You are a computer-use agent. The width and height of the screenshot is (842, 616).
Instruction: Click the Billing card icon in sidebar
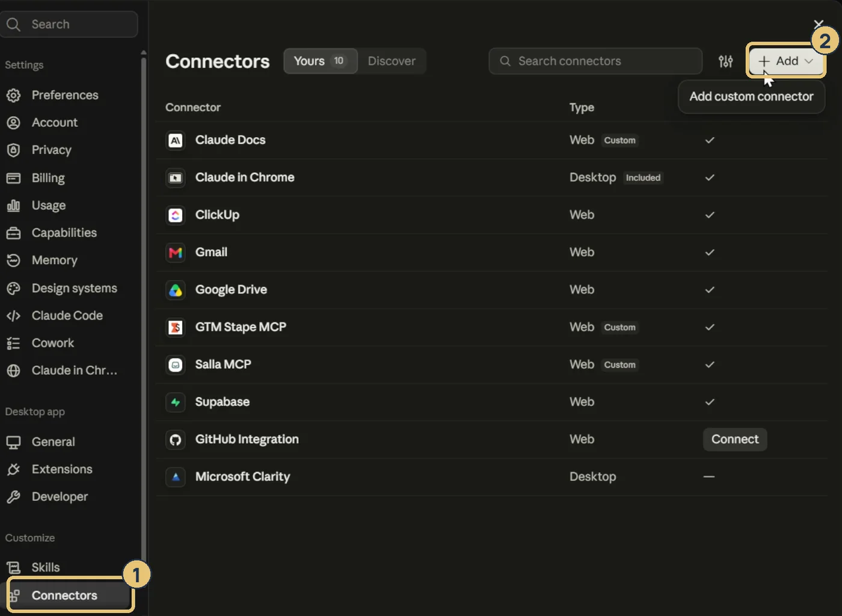coord(13,178)
